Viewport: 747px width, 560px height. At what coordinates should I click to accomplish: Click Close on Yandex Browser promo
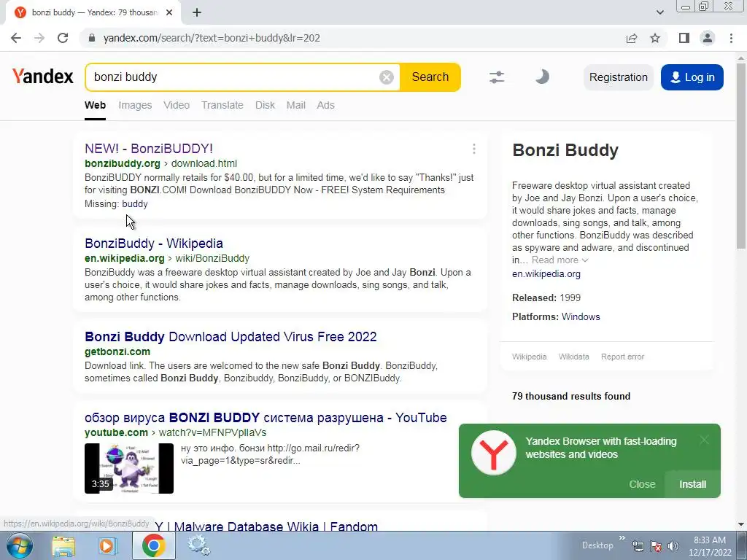point(642,484)
